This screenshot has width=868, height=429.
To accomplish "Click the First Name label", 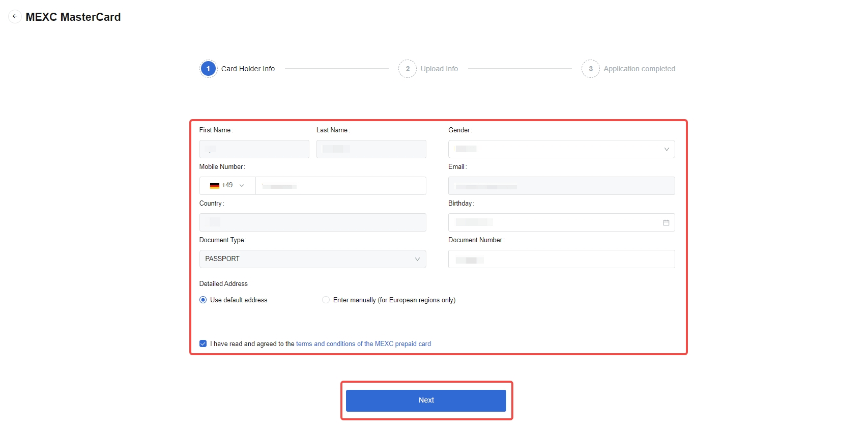I will point(216,130).
